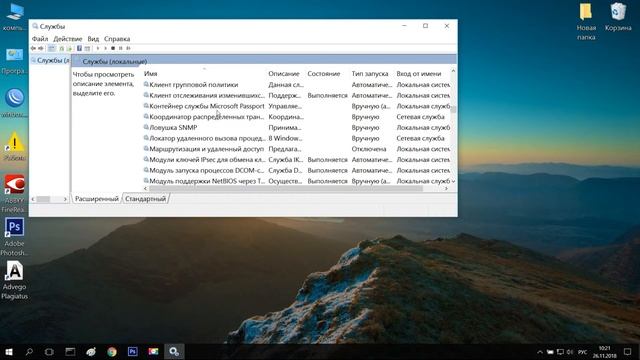
Task: Switch to the Расширенный tab
Action: 97,199
